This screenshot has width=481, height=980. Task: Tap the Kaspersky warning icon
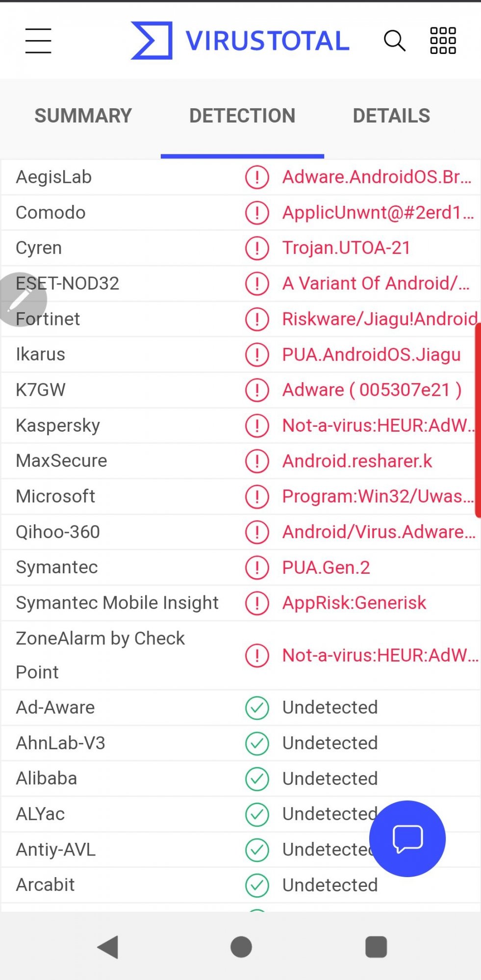coord(257,426)
